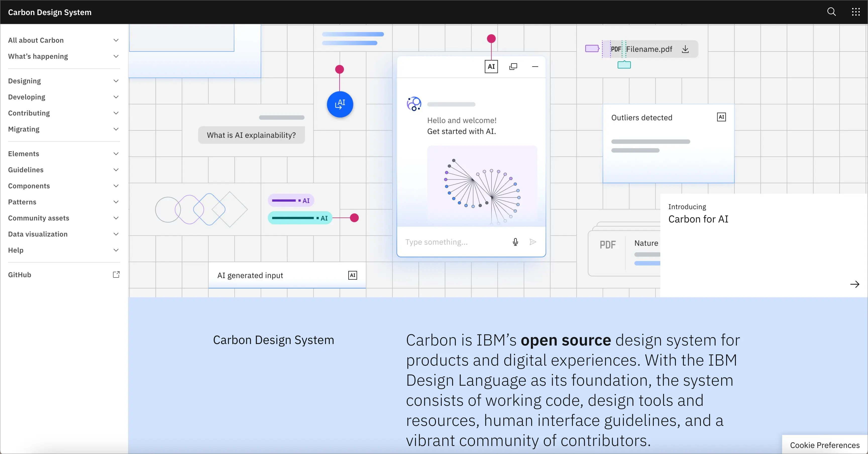Image resolution: width=868 pixels, height=454 pixels.
Task: Click the open source bold text
Action: [566, 340]
